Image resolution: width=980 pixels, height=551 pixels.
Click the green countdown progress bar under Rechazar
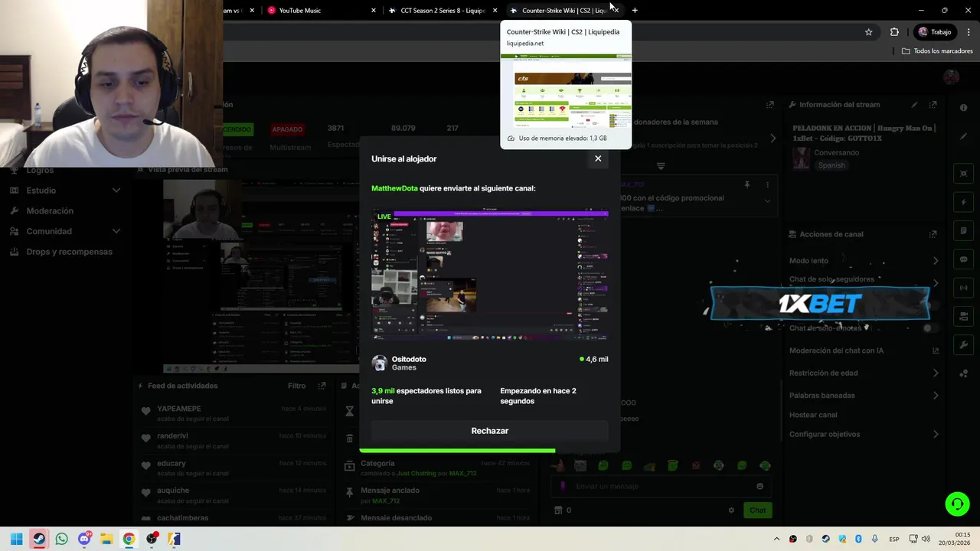click(x=457, y=451)
